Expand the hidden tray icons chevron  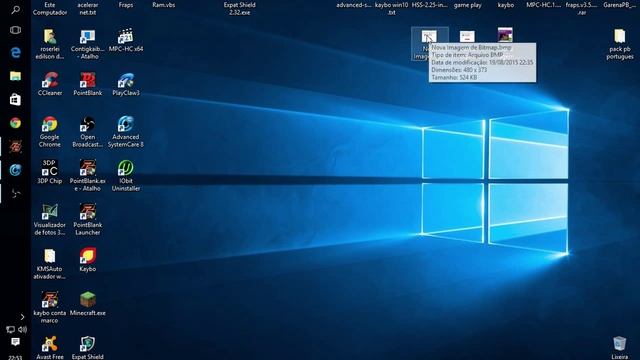pyautogui.click(x=22, y=317)
